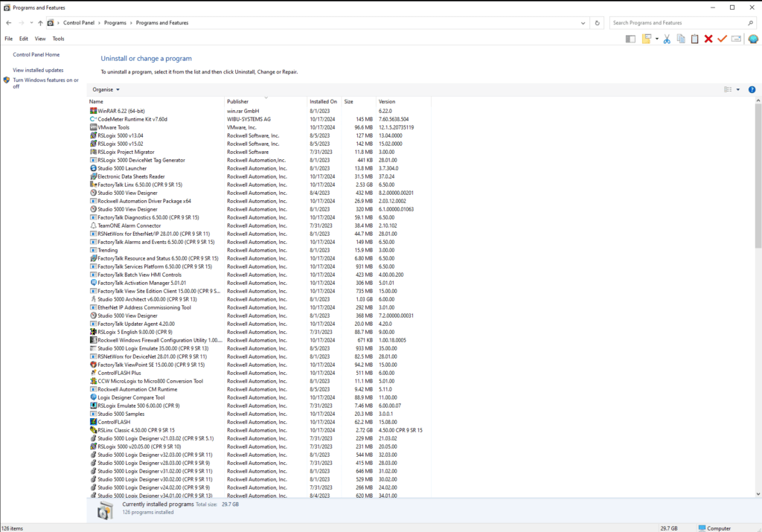Click the Back arrow navigation icon
The image size is (762, 532).
click(x=9, y=23)
